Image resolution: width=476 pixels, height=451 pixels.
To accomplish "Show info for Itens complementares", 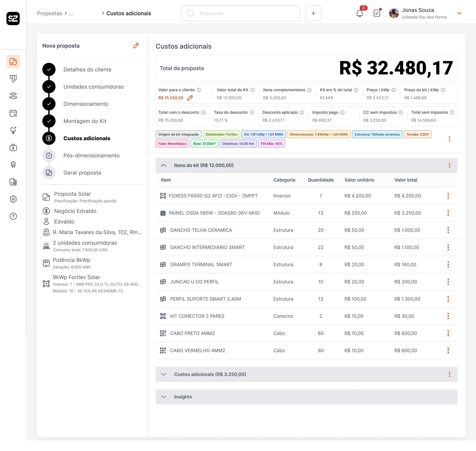I will coord(310,90).
